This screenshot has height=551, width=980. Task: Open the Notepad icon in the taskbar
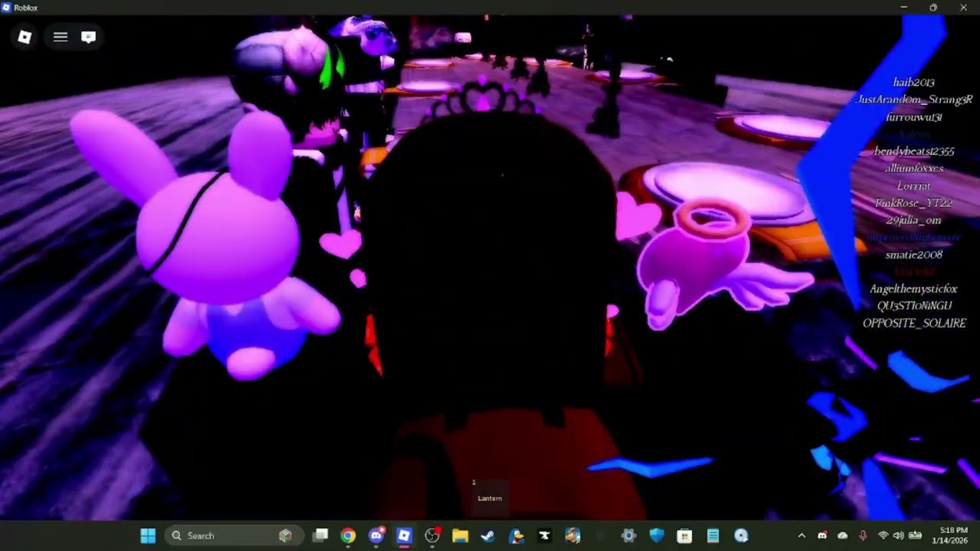click(713, 536)
